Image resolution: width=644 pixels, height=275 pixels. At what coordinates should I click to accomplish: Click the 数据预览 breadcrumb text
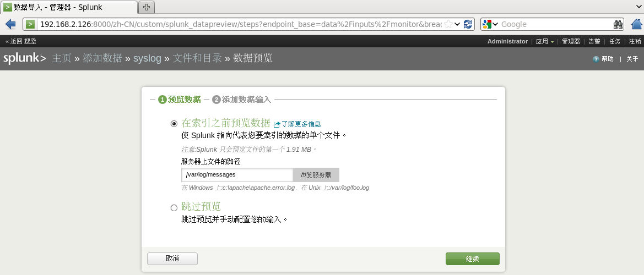tap(253, 58)
